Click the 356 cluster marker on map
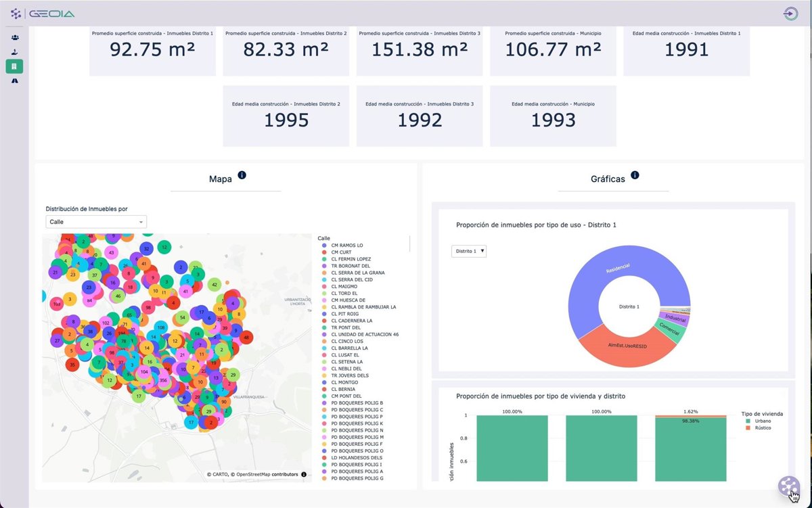Image resolution: width=812 pixels, height=508 pixels. (x=163, y=381)
